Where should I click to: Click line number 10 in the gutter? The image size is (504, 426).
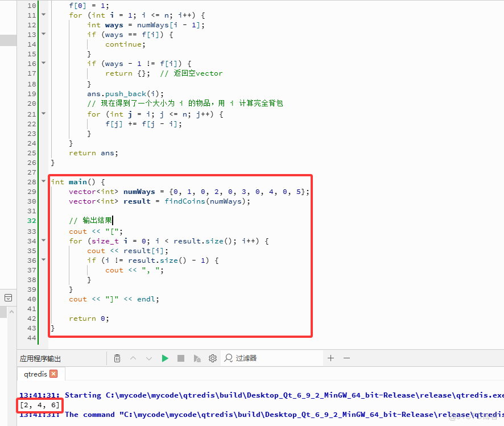tap(31, 6)
